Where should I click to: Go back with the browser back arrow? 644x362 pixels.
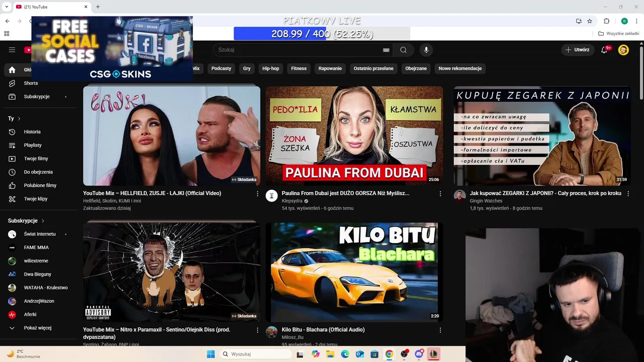pos(7,21)
